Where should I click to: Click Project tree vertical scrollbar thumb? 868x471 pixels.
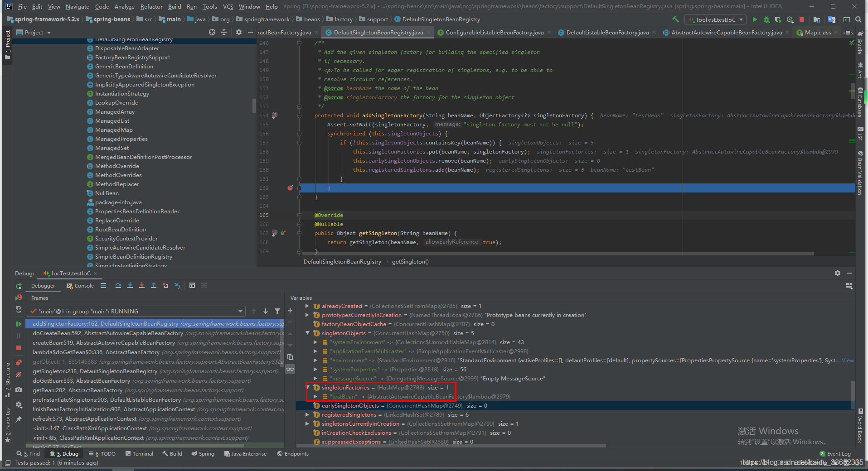click(254, 105)
